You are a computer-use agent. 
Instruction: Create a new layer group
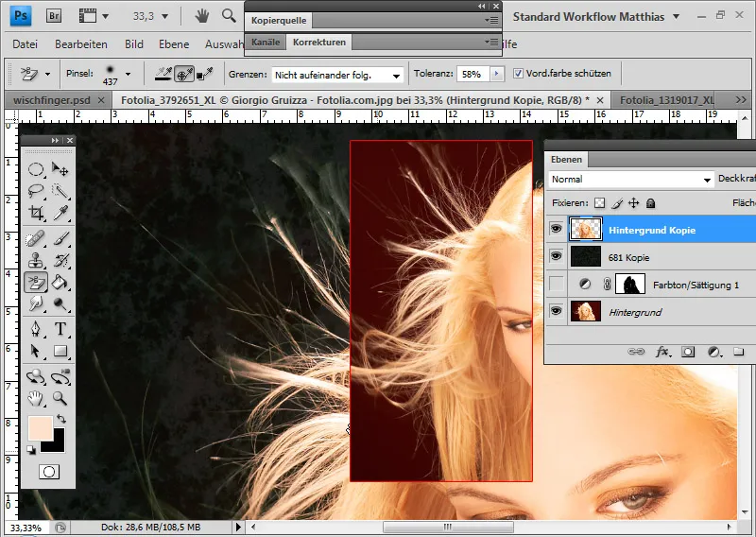738,352
